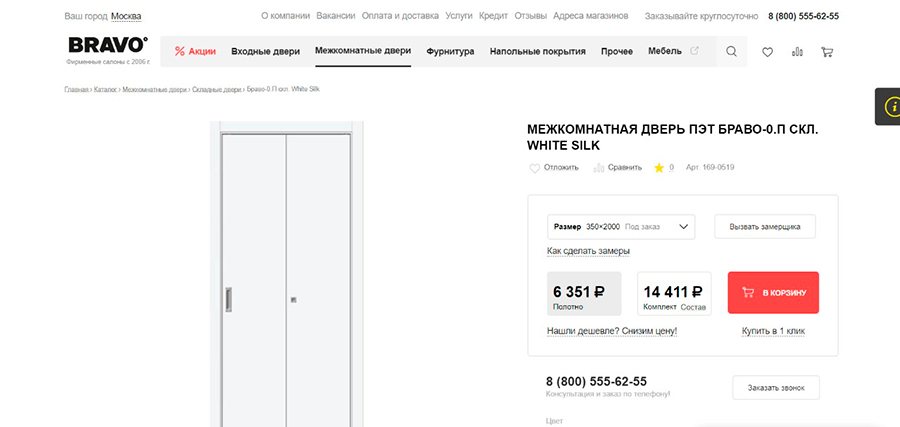This screenshot has width=900, height=427.
Task: Open the Акции menu item
Action: click(195, 51)
